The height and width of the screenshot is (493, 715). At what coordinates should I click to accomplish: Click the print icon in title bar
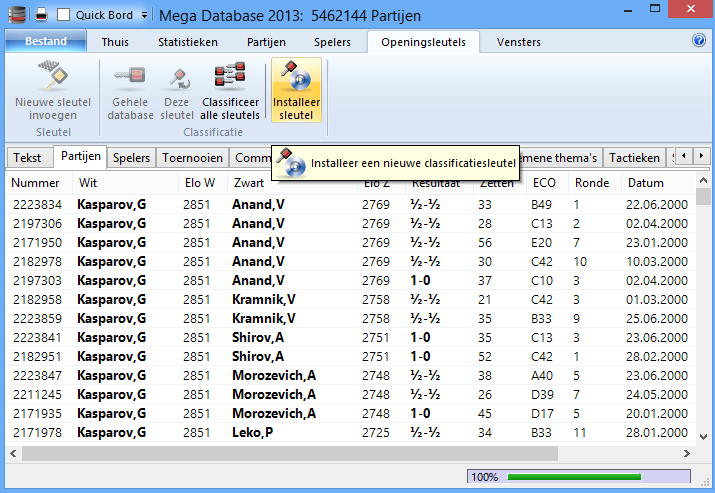[41, 15]
